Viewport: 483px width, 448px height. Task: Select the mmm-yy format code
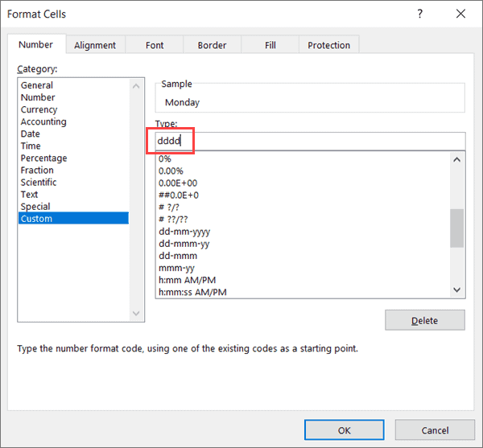click(176, 268)
